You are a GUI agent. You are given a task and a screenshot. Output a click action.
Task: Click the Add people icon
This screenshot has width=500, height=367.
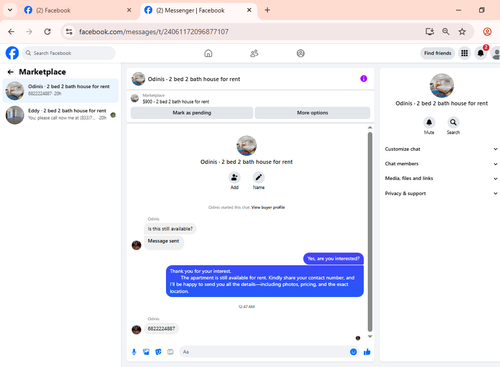(x=234, y=177)
